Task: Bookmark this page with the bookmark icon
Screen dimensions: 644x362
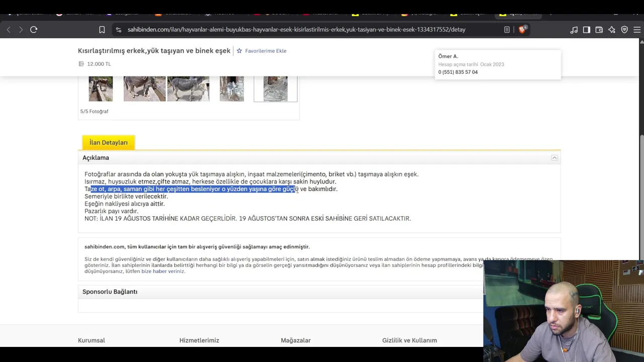Action: click(102, 30)
